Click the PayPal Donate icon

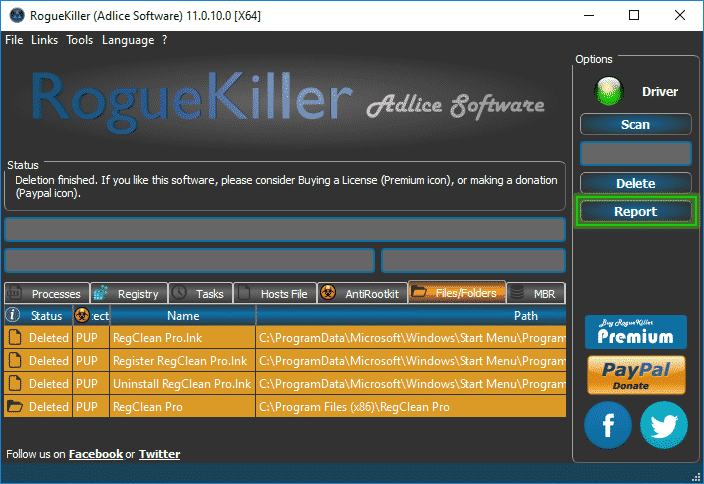pos(635,375)
